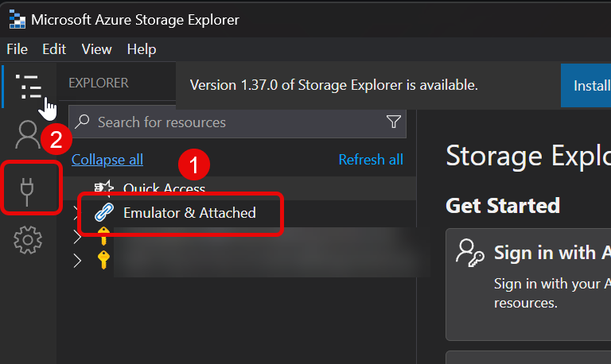Image resolution: width=611 pixels, height=364 pixels.
Task: Click the Sign in person-key icon
Action: [x=469, y=253]
